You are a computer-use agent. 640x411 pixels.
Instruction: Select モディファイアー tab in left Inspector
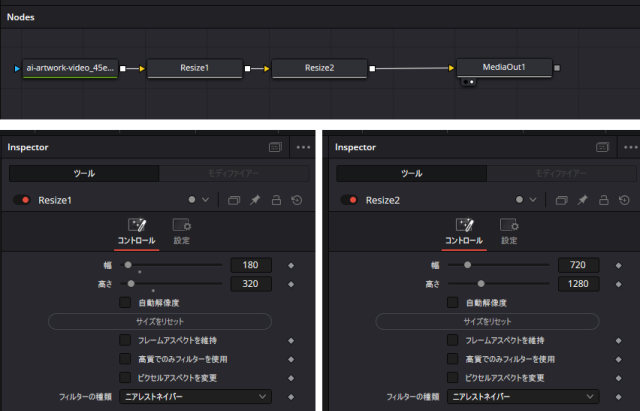(x=234, y=173)
